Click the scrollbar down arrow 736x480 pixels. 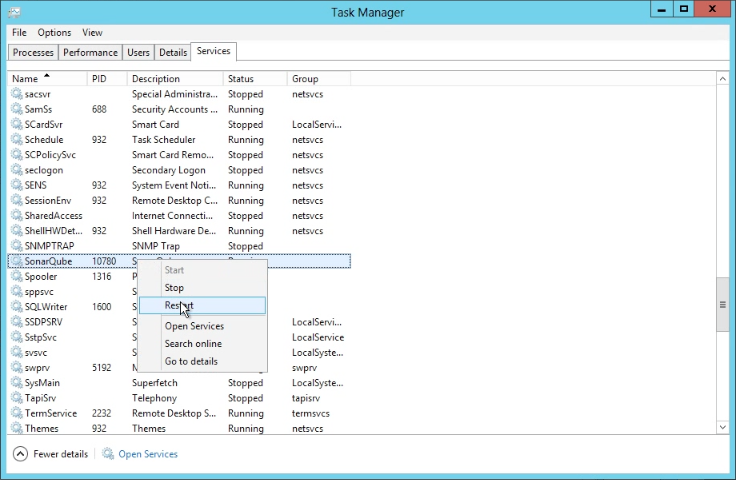[723, 427]
